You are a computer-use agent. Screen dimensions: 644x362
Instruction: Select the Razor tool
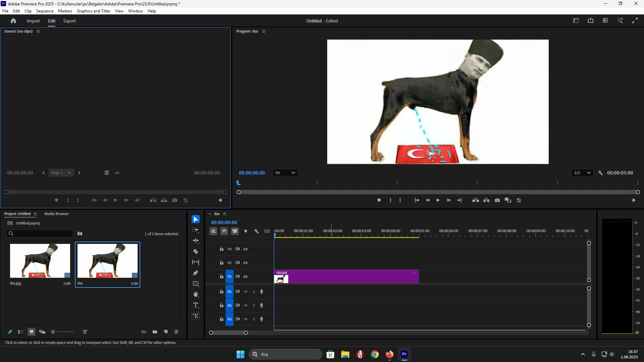196,252
